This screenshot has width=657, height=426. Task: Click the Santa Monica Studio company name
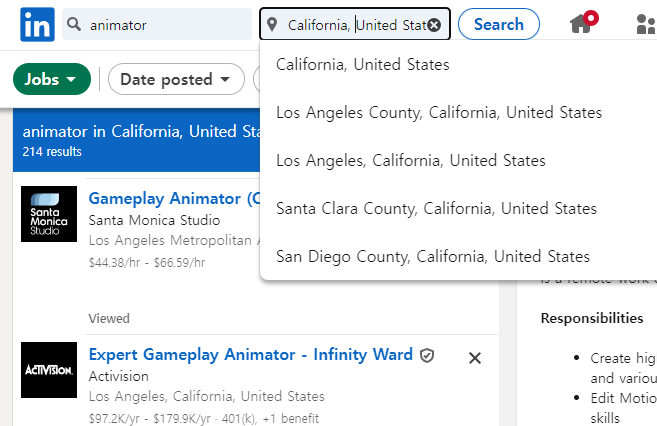[154, 220]
